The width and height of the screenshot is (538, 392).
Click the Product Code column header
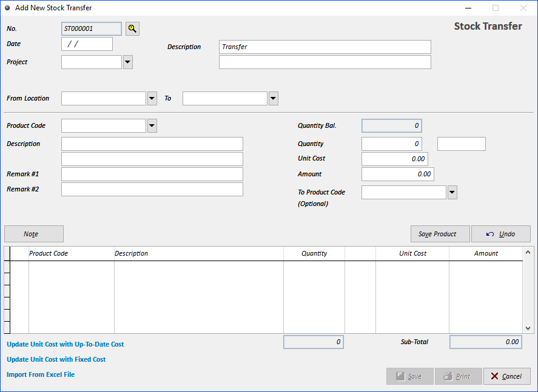click(x=72, y=254)
